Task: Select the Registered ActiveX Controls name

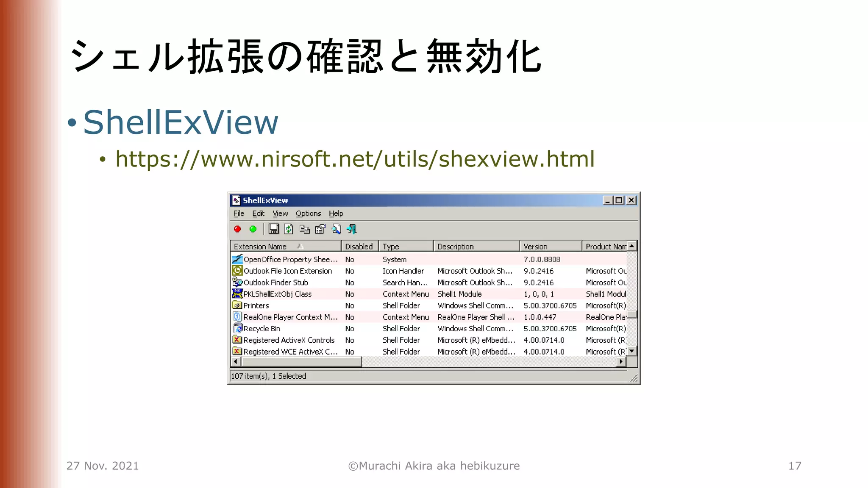Action: (x=289, y=340)
